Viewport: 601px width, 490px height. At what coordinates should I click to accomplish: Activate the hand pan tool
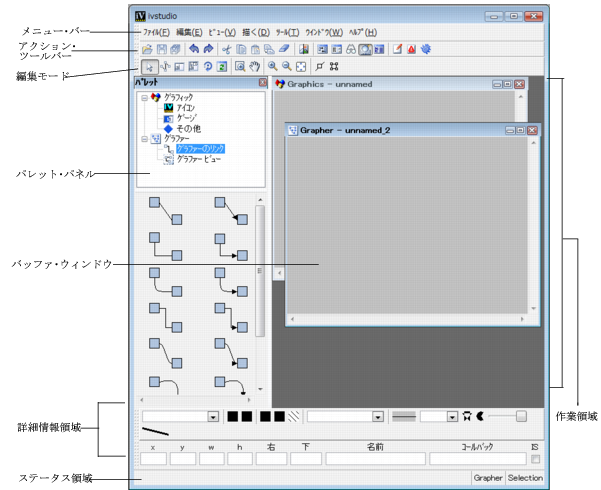coord(253,67)
